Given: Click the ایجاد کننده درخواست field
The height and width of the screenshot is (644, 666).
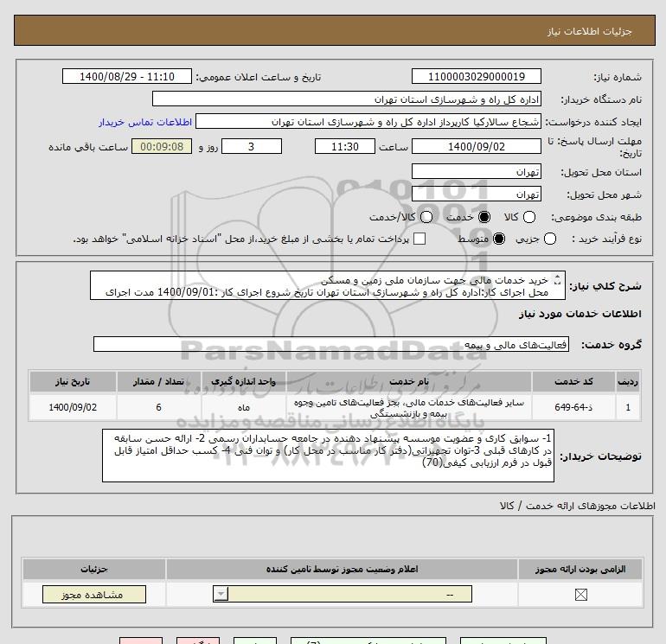Looking at the screenshot, I should pos(368,122).
